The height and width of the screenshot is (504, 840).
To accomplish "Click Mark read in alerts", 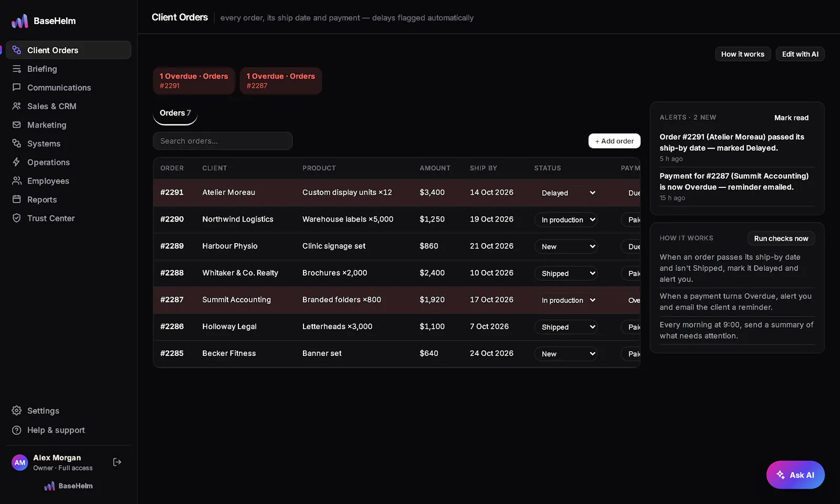I will point(791,118).
